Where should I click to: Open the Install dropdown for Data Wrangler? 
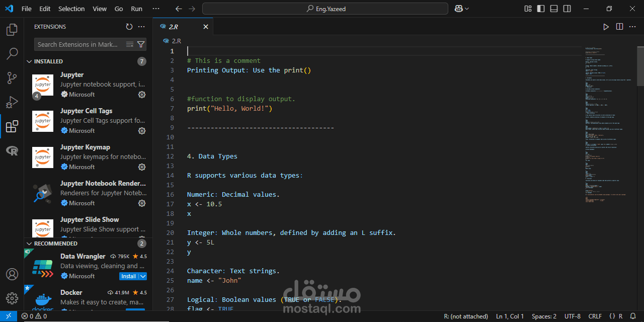click(x=143, y=276)
